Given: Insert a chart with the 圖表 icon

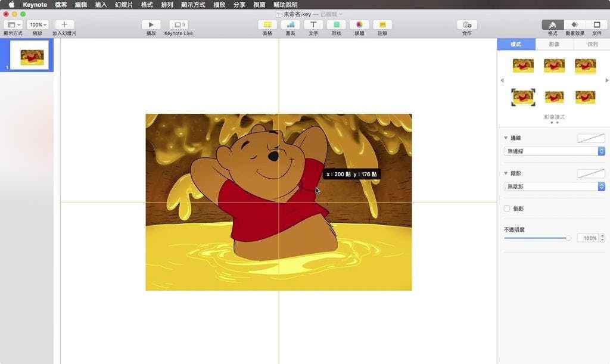Looking at the screenshot, I should (290, 24).
